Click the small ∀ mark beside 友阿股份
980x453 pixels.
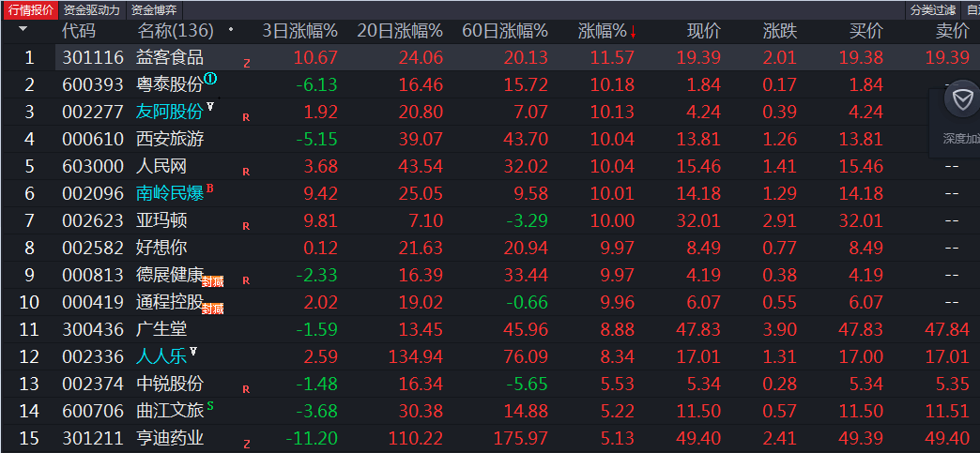point(210,106)
